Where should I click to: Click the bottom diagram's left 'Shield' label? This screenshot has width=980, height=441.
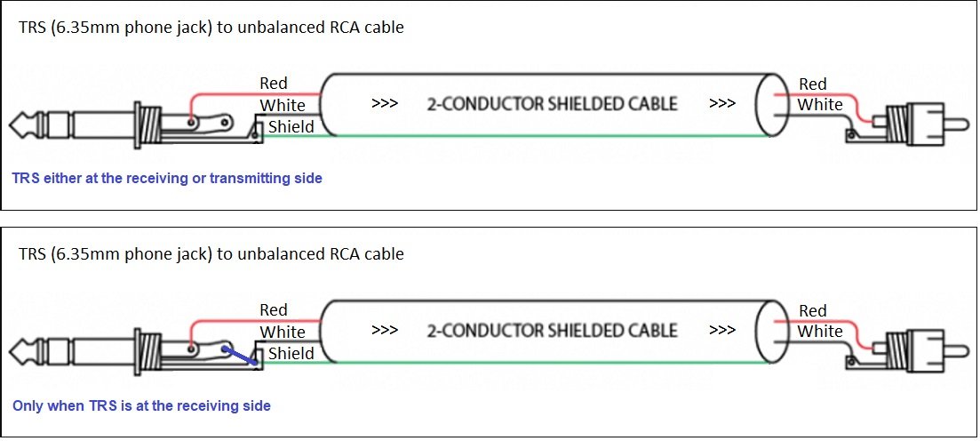tap(291, 354)
